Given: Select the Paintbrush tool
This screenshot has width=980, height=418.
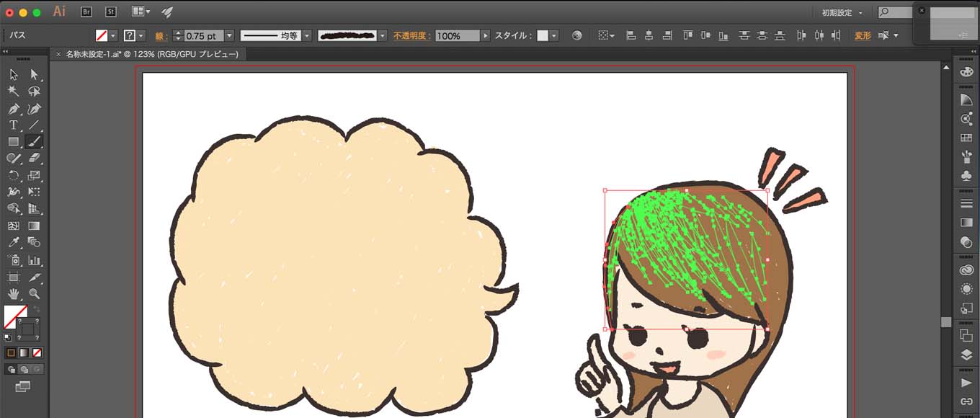Looking at the screenshot, I should 34,142.
